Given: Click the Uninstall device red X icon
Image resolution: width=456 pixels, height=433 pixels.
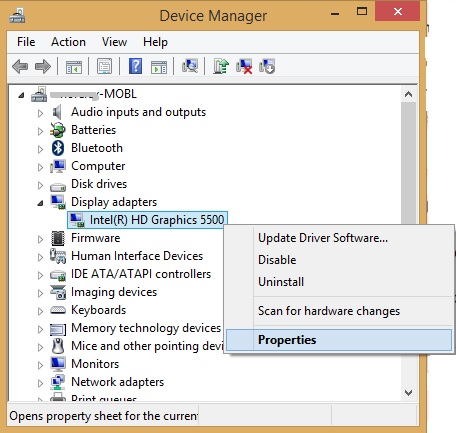Looking at the screenshot, I should (244, 66).
